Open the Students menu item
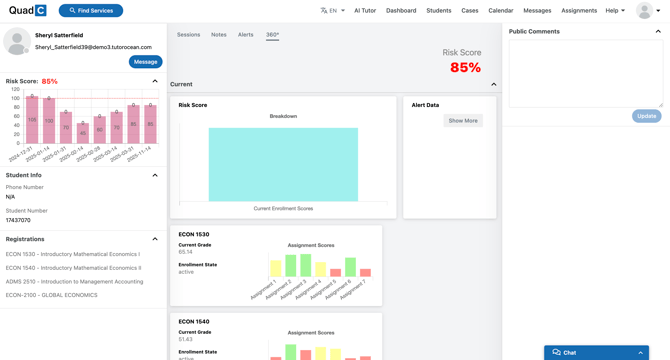The image size is (670, 360). [438, 11]
